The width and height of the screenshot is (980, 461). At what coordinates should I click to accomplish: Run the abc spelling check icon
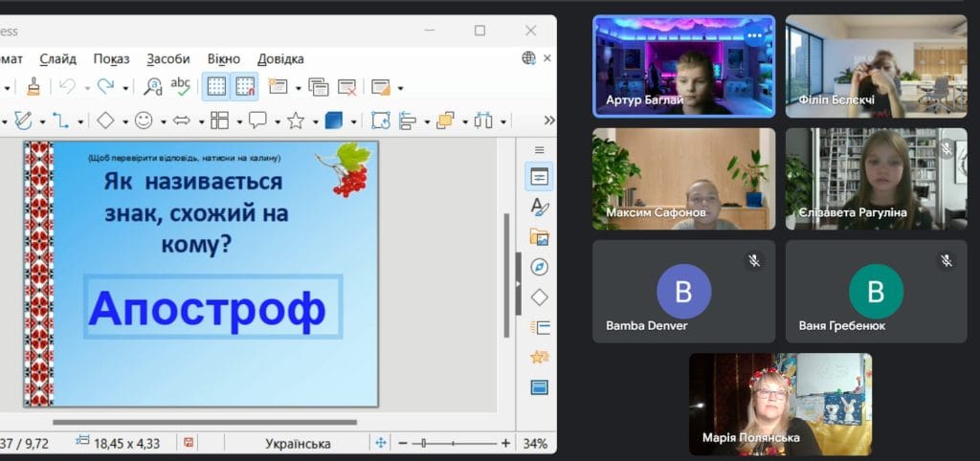coord(181,87)
